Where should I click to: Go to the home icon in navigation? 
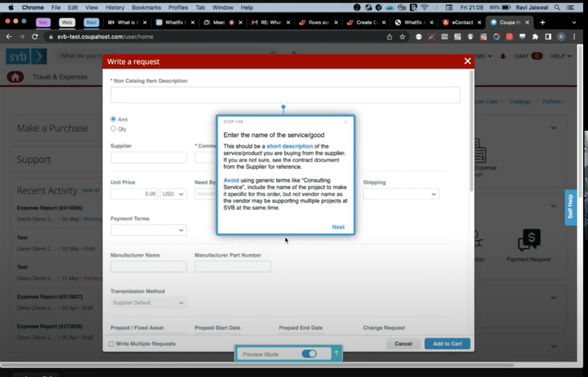tap(15, 77)
